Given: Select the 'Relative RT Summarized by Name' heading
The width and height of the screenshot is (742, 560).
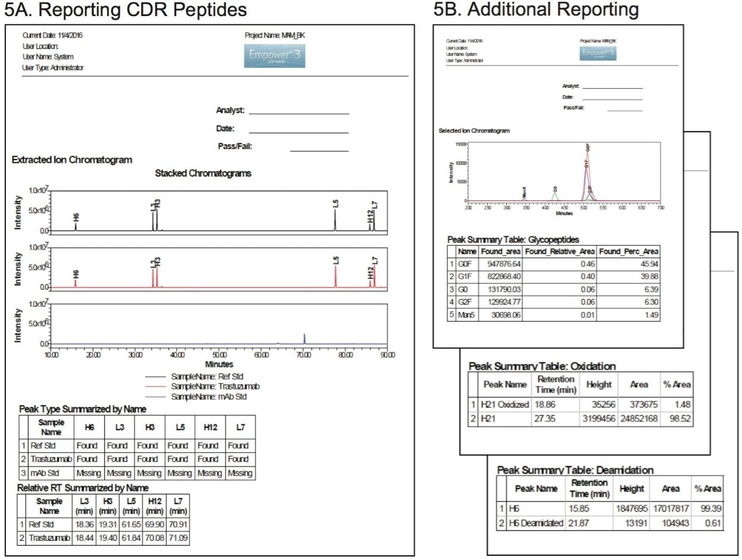Looking at the screenshot, I should click(x=84, y=487).
